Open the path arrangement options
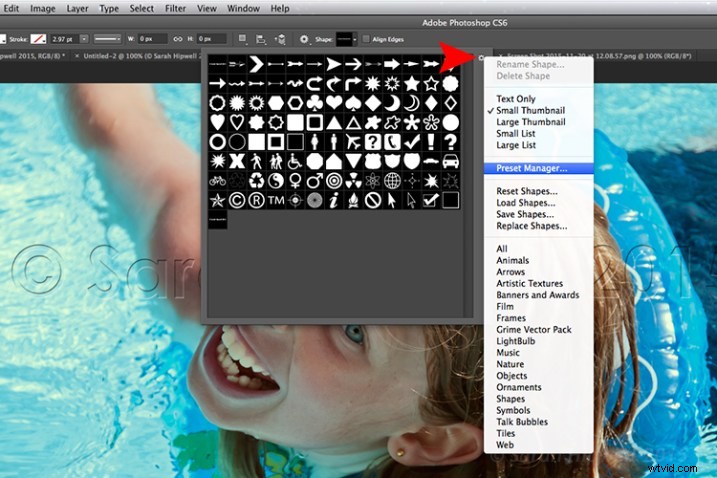Image resolution: width=717 pixels, height=478 pixels. [x=280, y=39]
